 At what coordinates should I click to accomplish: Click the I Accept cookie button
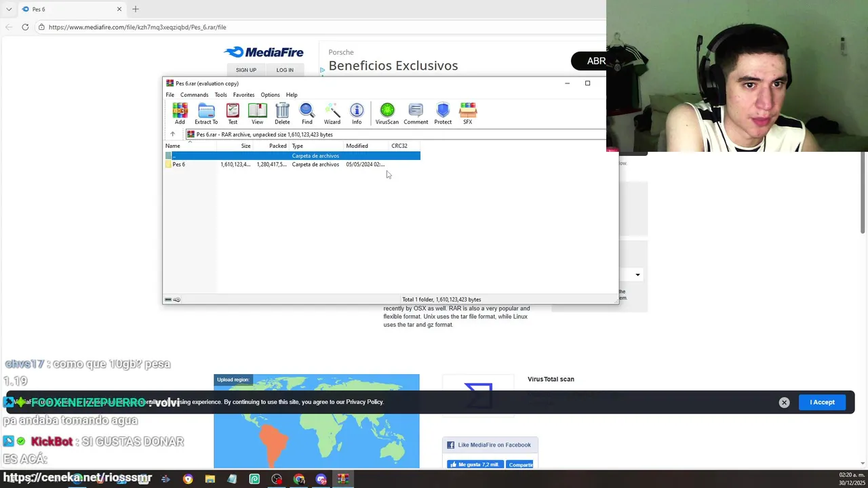(x=822, y=402)
